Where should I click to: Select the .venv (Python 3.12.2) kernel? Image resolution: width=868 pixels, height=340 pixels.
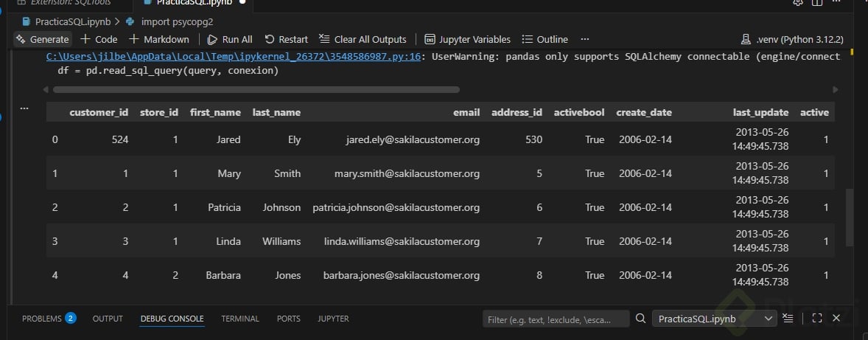click(x=792, y=39)
